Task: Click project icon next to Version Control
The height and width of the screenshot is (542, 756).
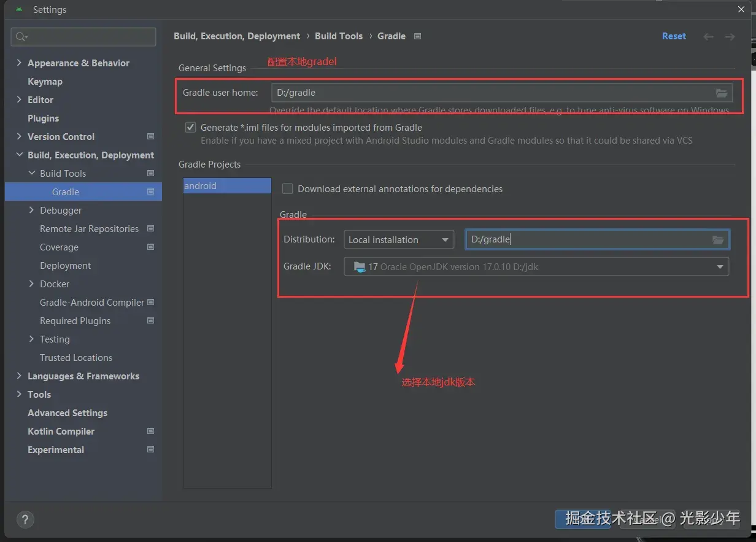Action: pyautogui.click(x=151, y=136)
